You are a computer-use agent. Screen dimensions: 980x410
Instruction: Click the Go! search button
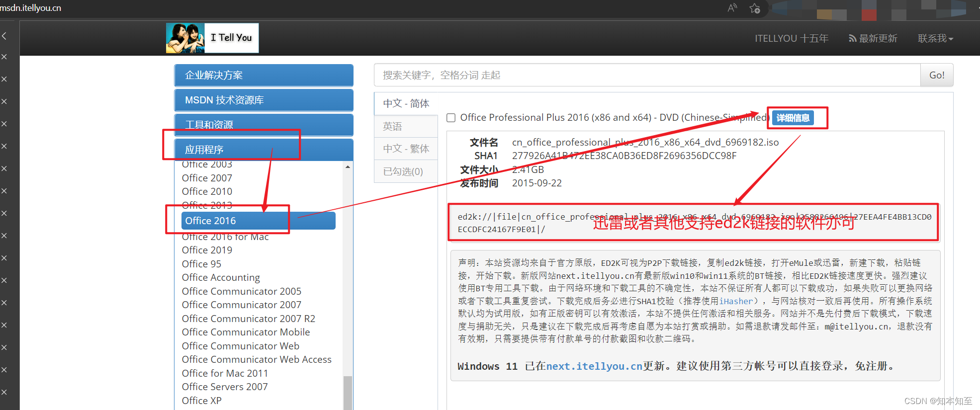pos(937,75)
